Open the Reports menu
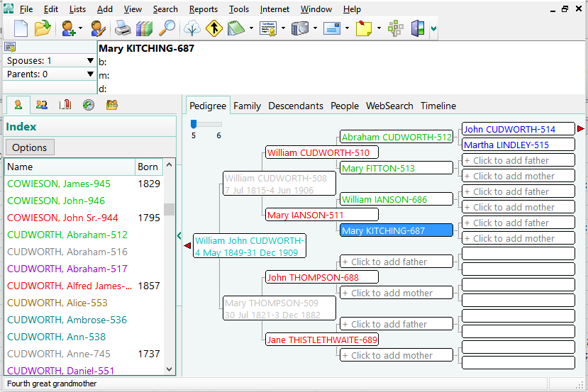This screenshot has height=392, width=588. pyautogui.click(x=204, y=9)
